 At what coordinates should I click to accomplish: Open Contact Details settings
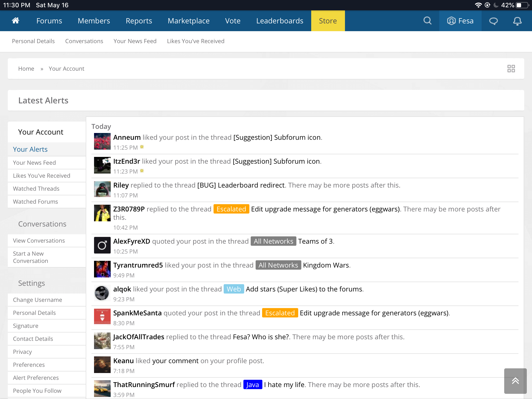pos(47,339)
